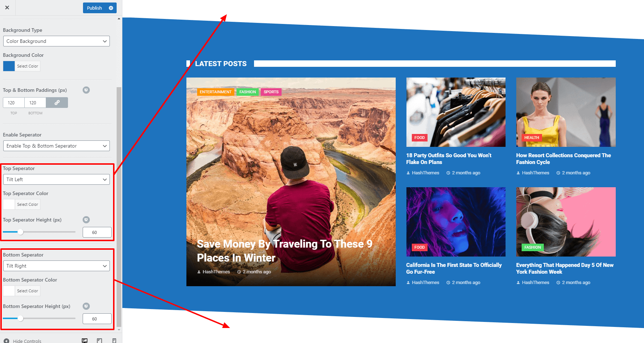
Task: Click the Bottom Seperator Height value field
Action: 97,319
